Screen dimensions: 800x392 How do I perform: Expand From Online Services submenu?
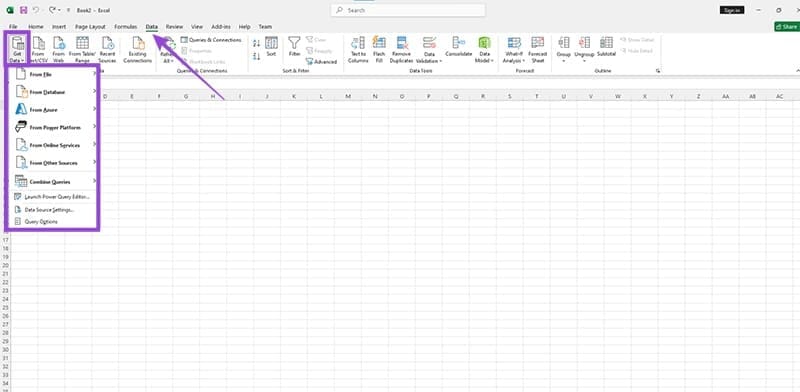(56, 145)
